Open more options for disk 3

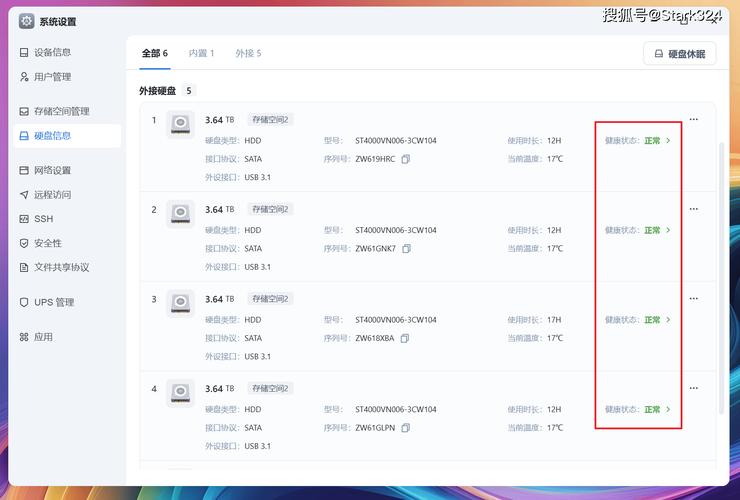coord(693,298)
